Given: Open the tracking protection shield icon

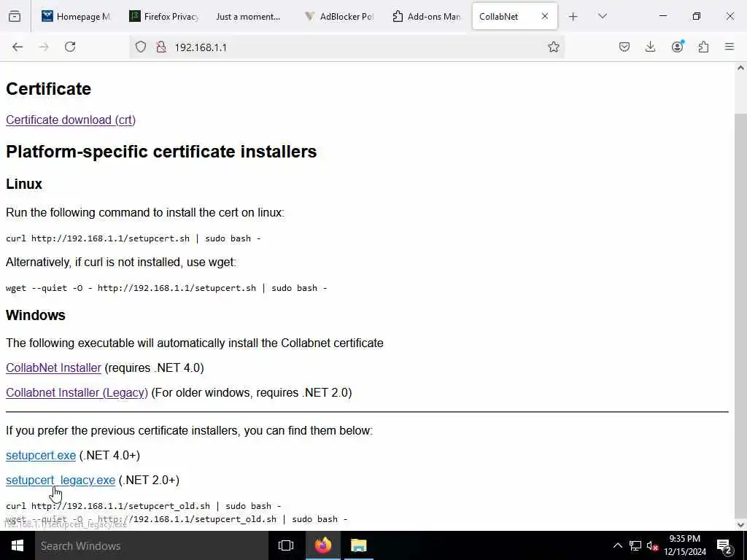Looking at the screenshot, I should [x=141, y=47].
